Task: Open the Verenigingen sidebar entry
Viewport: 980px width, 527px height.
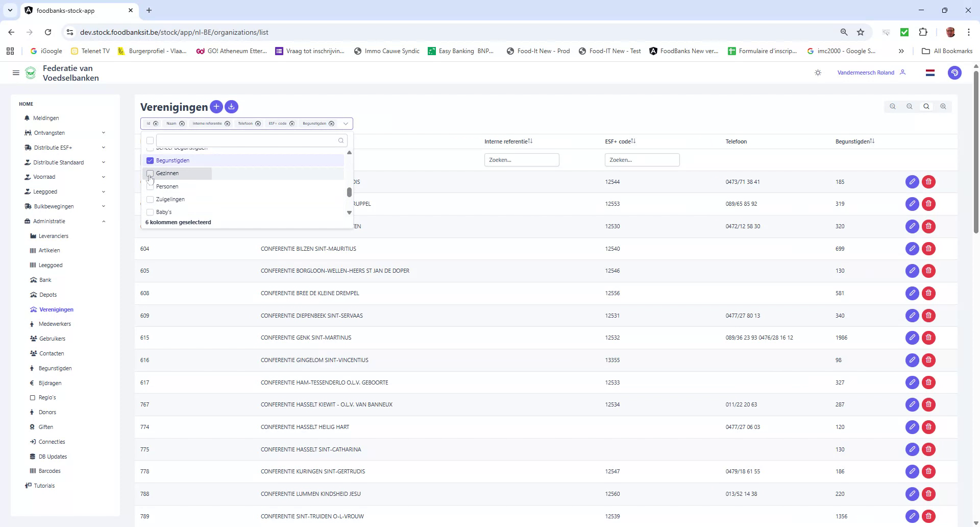Action: [x=56, y=309]
